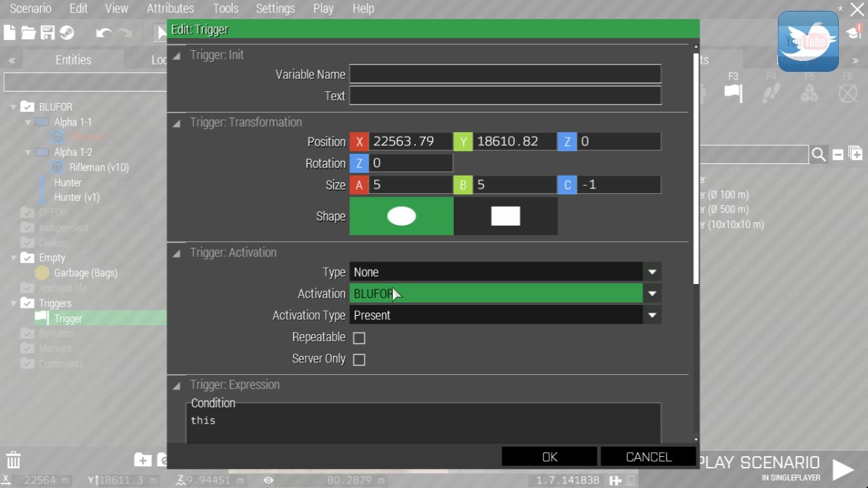Image resolution: width=868 pixels, height=488 pixels.
Task: Click the Alpha 1-2 group icon
Action: click(x=42, y=152)
